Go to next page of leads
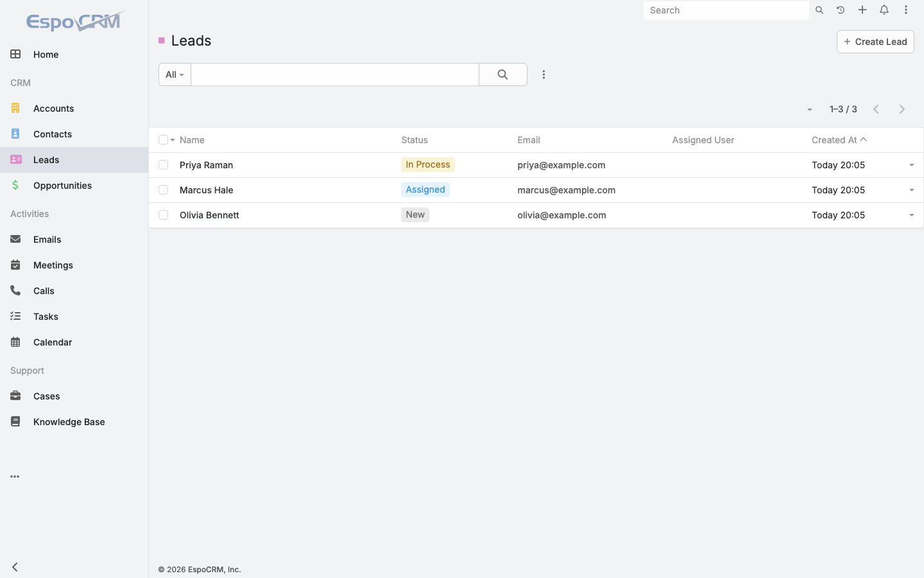This screenshot has height=578, width=924. (x=902, y=109)
